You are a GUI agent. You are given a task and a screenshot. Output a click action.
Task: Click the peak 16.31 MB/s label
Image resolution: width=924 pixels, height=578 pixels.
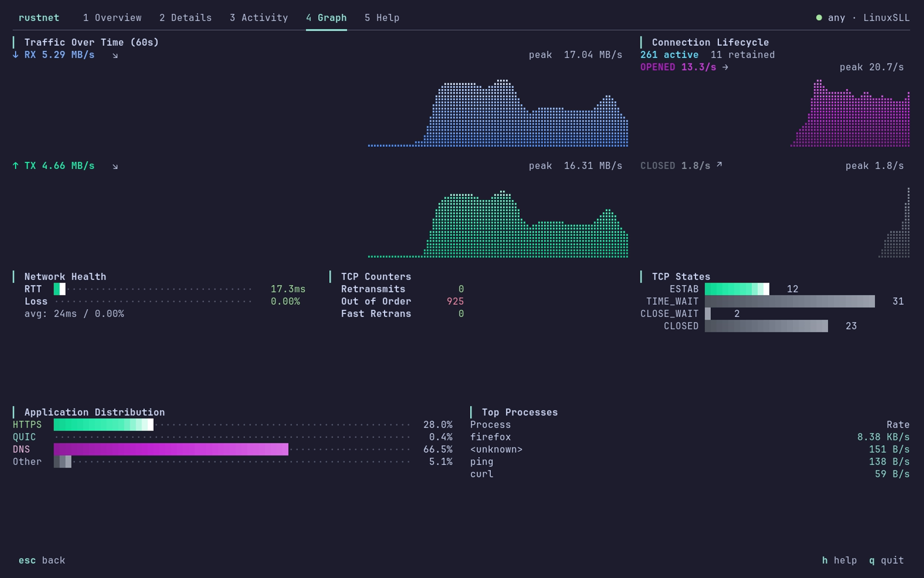(x=575, y=166)
